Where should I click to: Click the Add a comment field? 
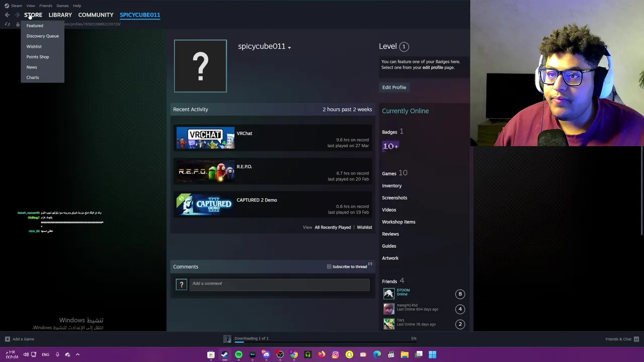(x=280, y=285)
